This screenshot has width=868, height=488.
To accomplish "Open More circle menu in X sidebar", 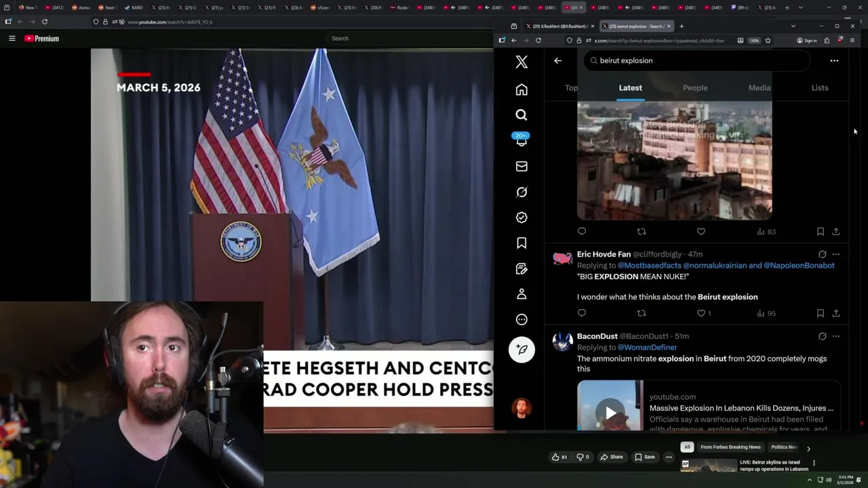I will 521,320.
